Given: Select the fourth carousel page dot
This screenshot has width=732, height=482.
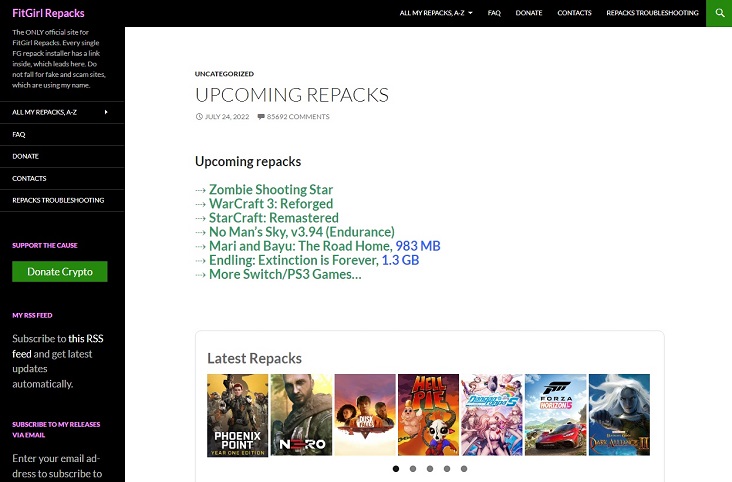Looking at the screenshot, I should pyautogui.click(x=447, y=469).
